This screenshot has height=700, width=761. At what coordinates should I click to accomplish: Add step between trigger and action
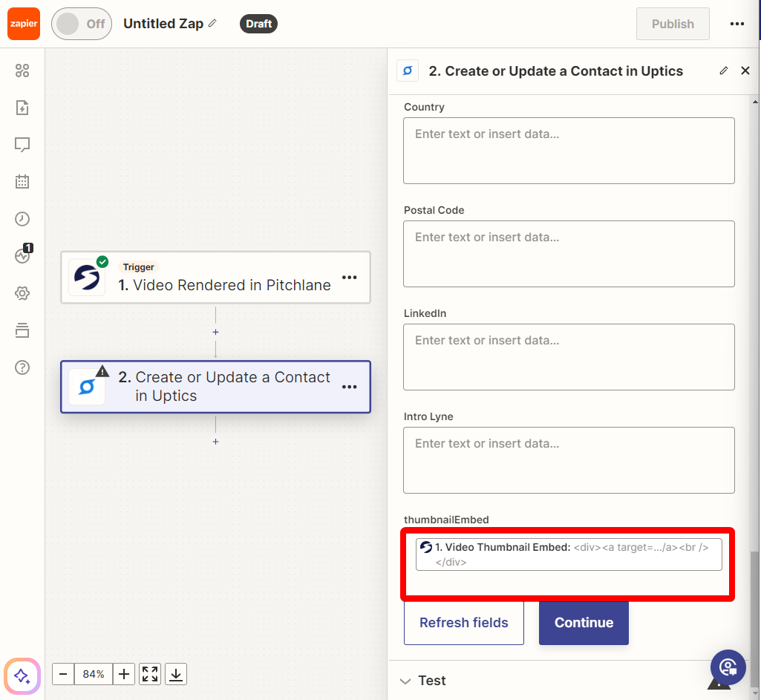215,333
